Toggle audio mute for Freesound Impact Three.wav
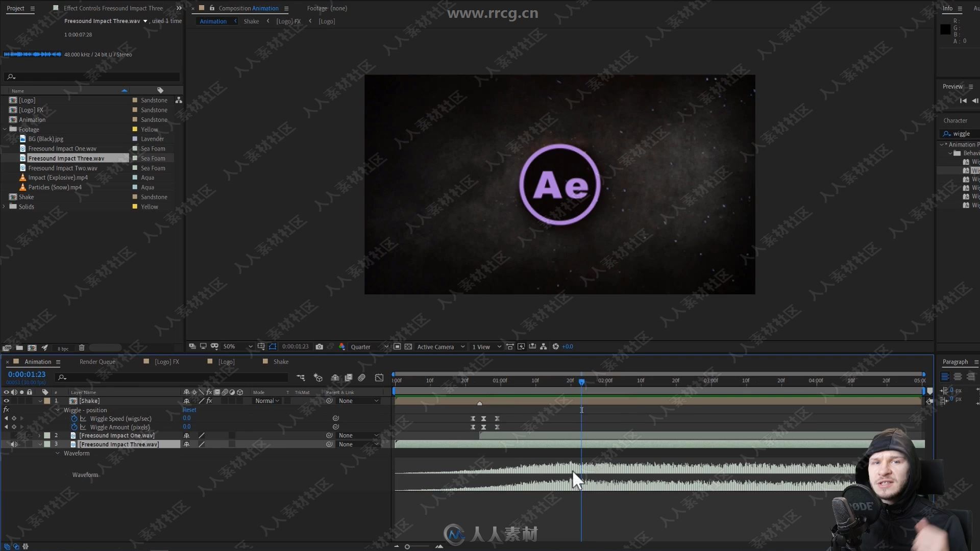Image resolution: width=980 pixels, height=551 pixels. click(13, 444)
